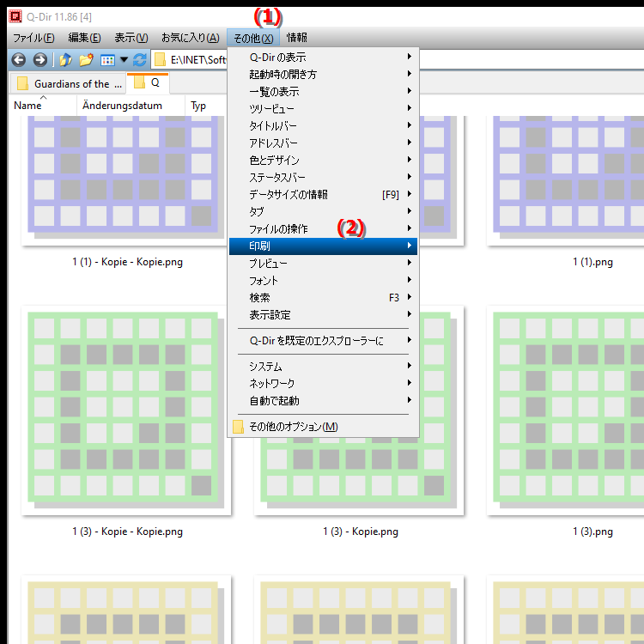Select green thumbnail 1 (3) - Kopie.png
Screen dimensions: 644x644
tap(359, 477)
